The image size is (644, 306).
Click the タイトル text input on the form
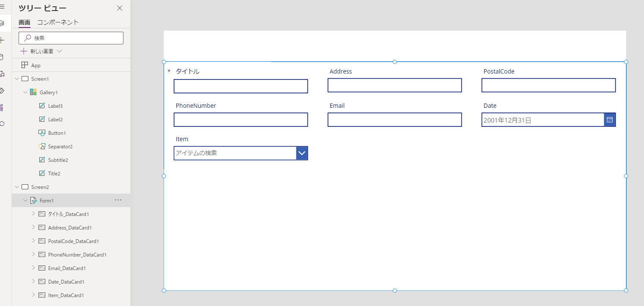point(241,86)
